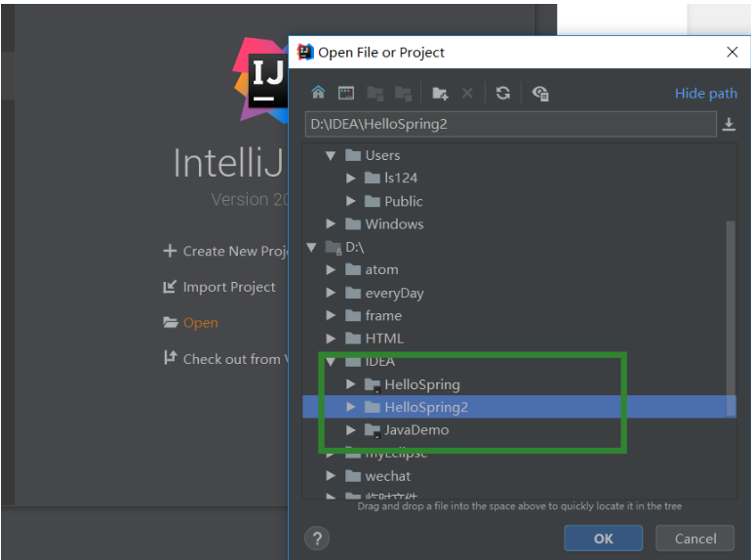
Task: Click Import Project in welcome window
Action: [218, 287]
